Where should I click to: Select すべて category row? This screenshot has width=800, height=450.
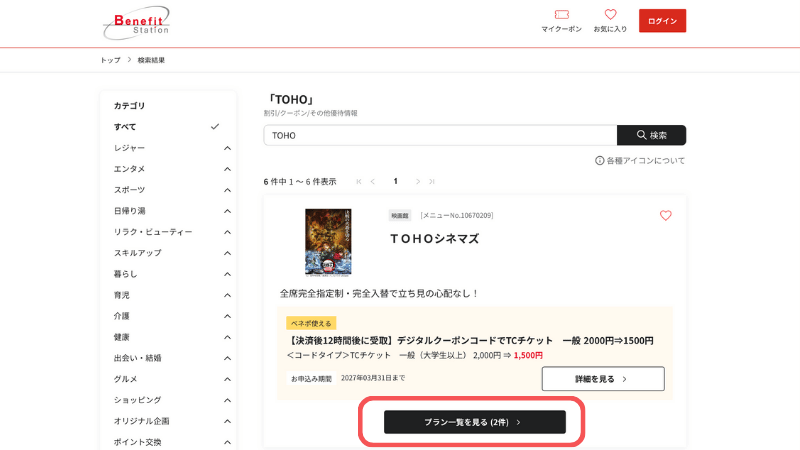coord(167,127)
